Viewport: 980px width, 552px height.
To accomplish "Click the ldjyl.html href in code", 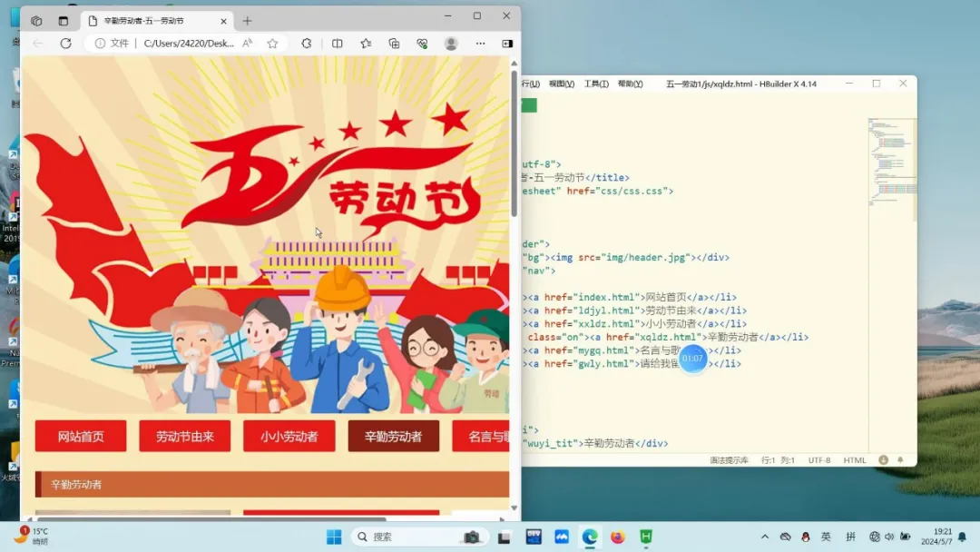I will point(610,310).
